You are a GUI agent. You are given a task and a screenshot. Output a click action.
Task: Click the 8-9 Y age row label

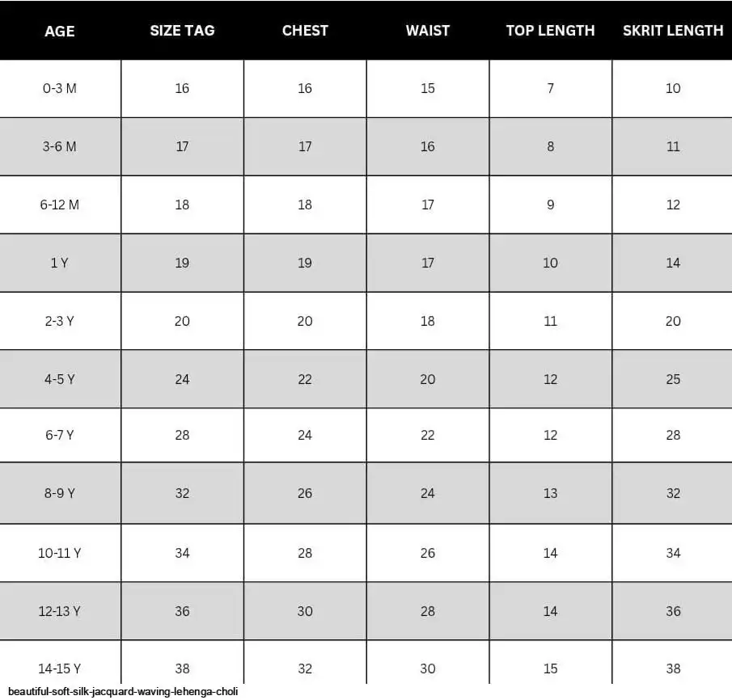pos(60,493)
